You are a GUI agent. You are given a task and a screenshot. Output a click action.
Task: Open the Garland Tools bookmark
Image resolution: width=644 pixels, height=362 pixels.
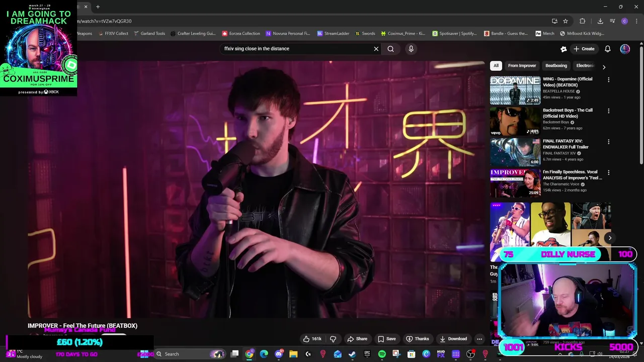[x=149, y=34]
